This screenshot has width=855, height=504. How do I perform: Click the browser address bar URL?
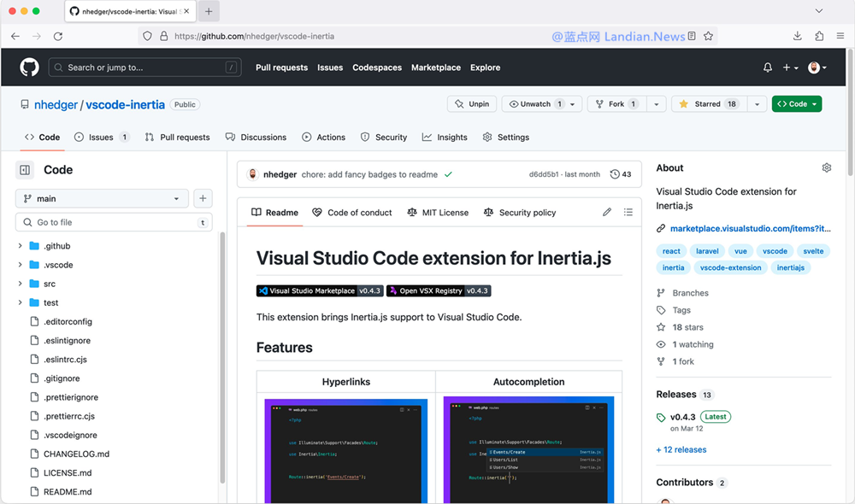[254, 36]
